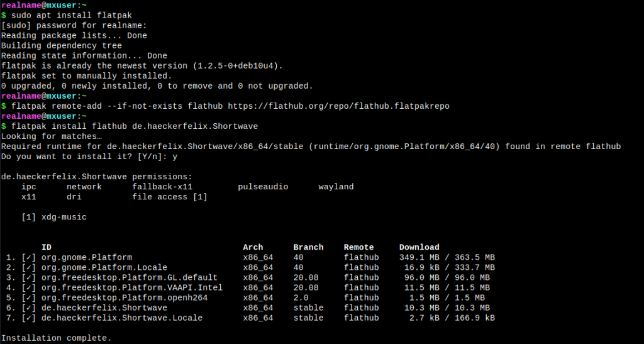This screenshot has width=644, height=344.
Task: Click the '[1] xdg-music' footnote line
Action: (54, 217)
